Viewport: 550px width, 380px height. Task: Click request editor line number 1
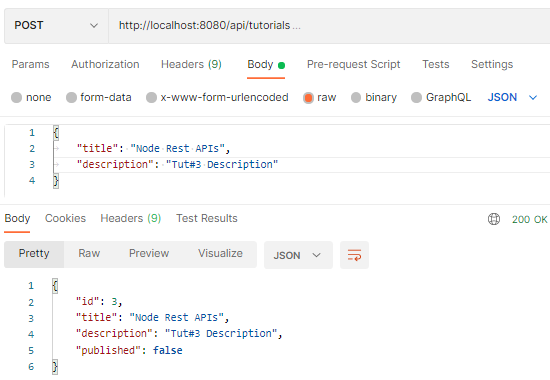click(32, 133)
